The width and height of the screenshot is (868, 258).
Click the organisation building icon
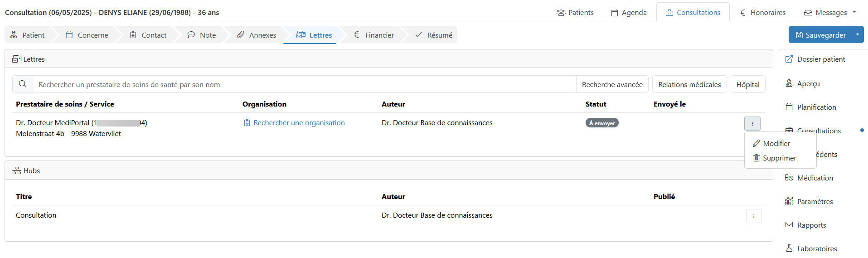[x=247, y=123]
